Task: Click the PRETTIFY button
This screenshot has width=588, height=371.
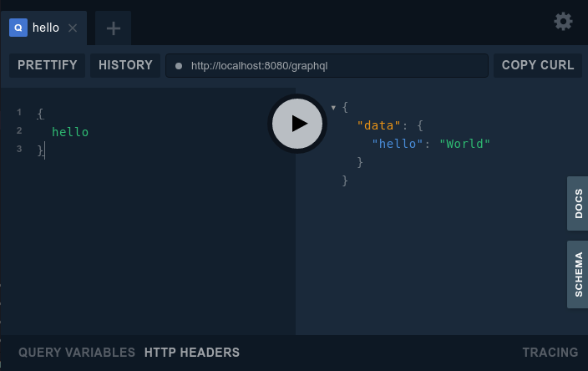Action: coord(48,65)
